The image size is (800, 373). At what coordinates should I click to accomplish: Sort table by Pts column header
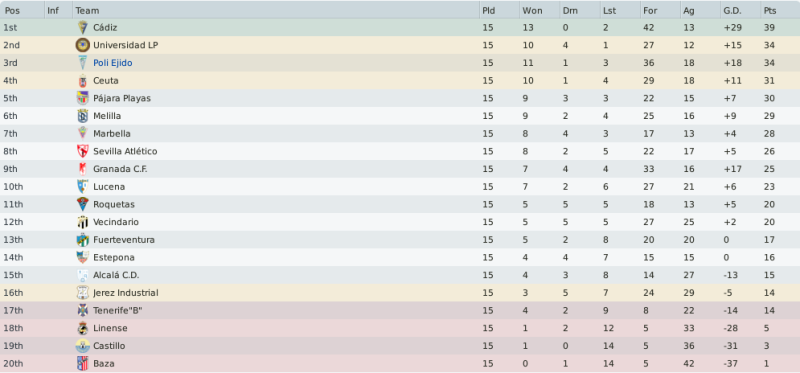(x=780, y=10)
